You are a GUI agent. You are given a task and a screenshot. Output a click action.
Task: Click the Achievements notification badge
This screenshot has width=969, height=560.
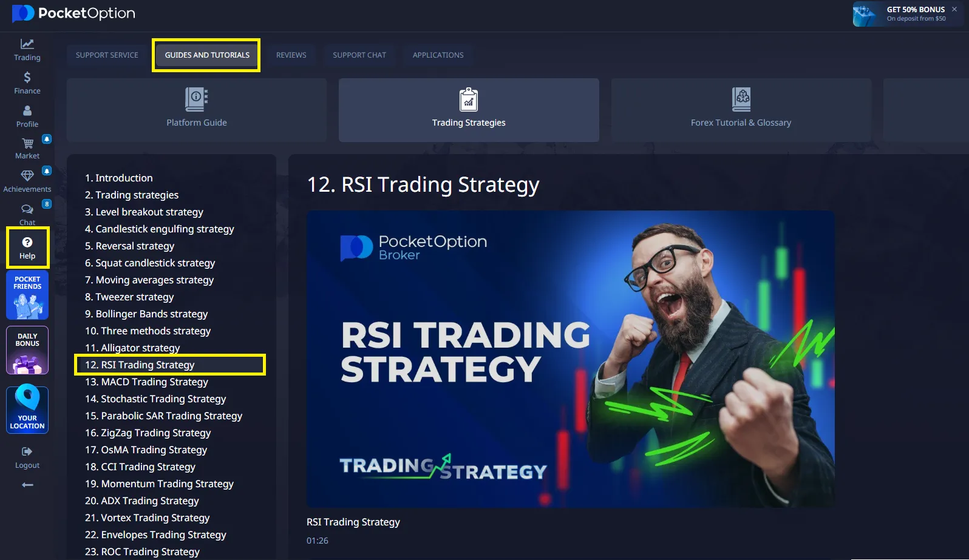click(47, 171)
